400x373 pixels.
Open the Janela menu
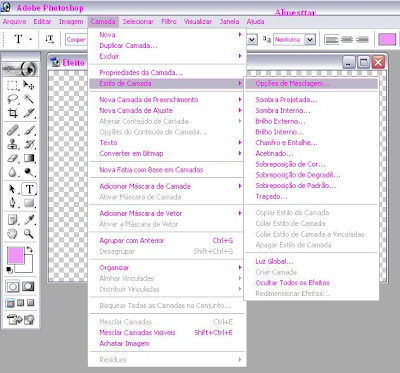[229, 22]
